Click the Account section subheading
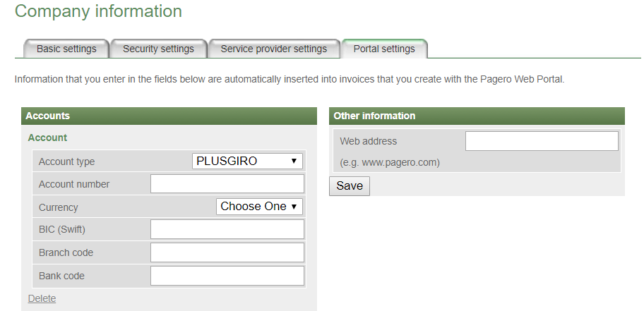 47,138
